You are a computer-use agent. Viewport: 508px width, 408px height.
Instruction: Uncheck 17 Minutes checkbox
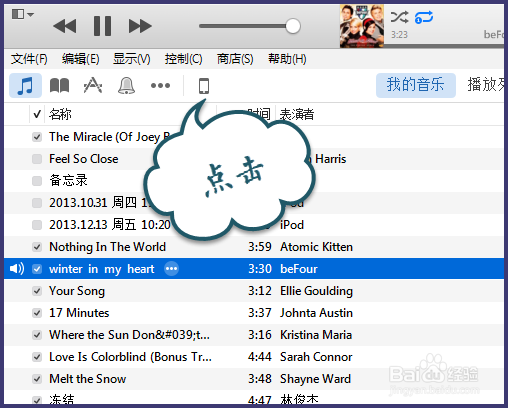click(x=37, y=313)
